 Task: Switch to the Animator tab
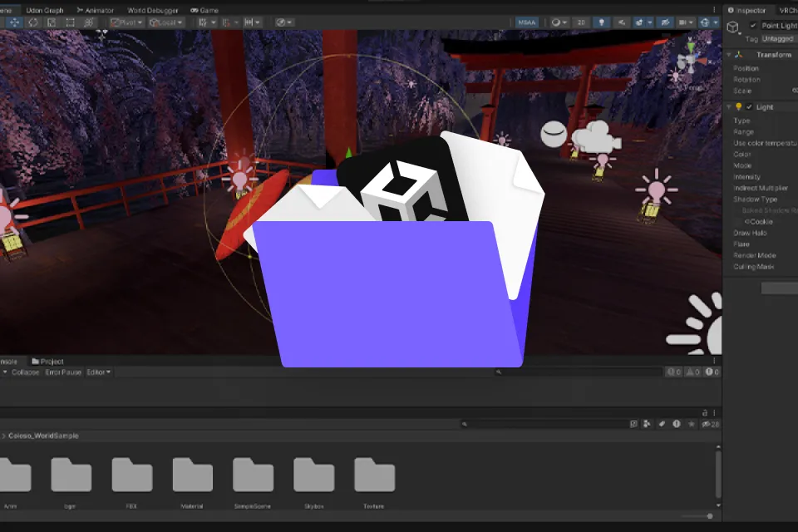click(x=95, y=10)
